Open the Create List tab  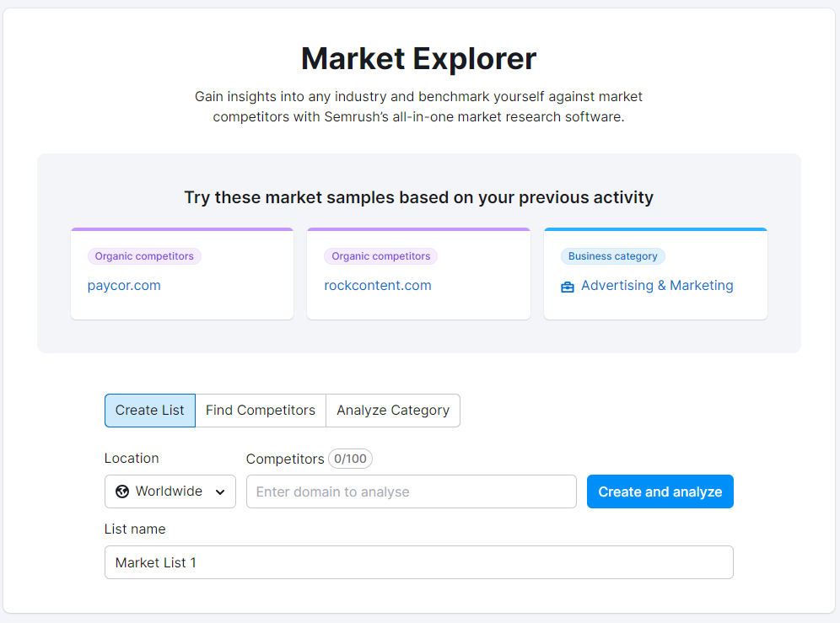point(150,411)
